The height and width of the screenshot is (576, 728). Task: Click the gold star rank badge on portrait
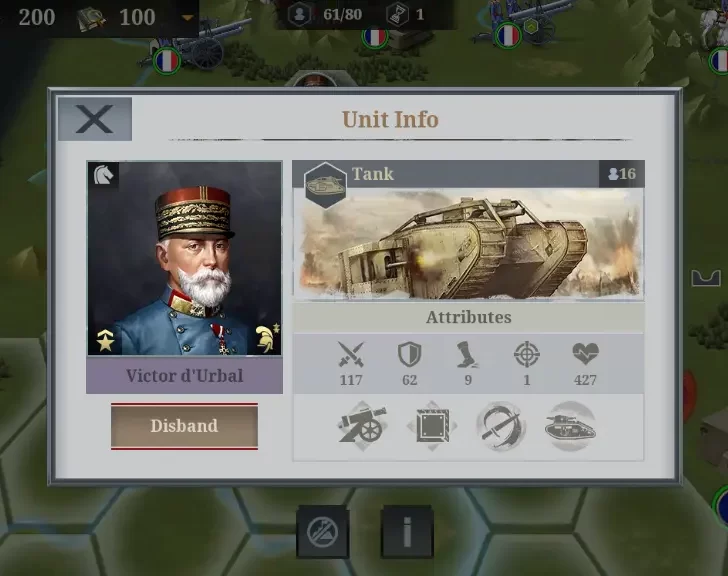[x=105, y=341]
